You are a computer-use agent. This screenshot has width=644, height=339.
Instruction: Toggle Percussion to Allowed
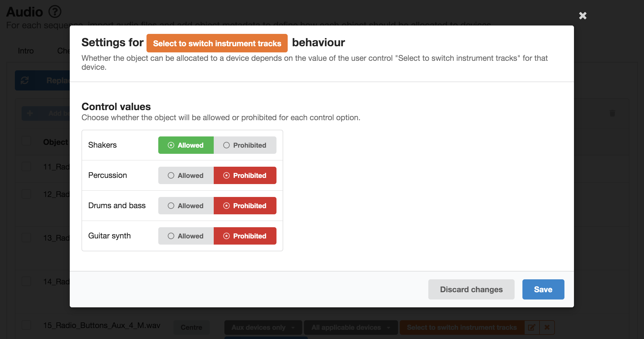[x=185, y=175]
